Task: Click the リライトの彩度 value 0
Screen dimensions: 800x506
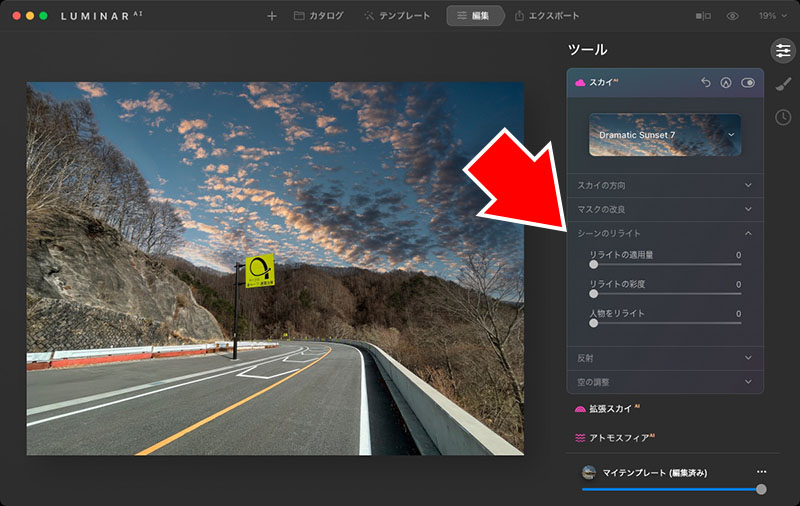Action: [738, 285]
